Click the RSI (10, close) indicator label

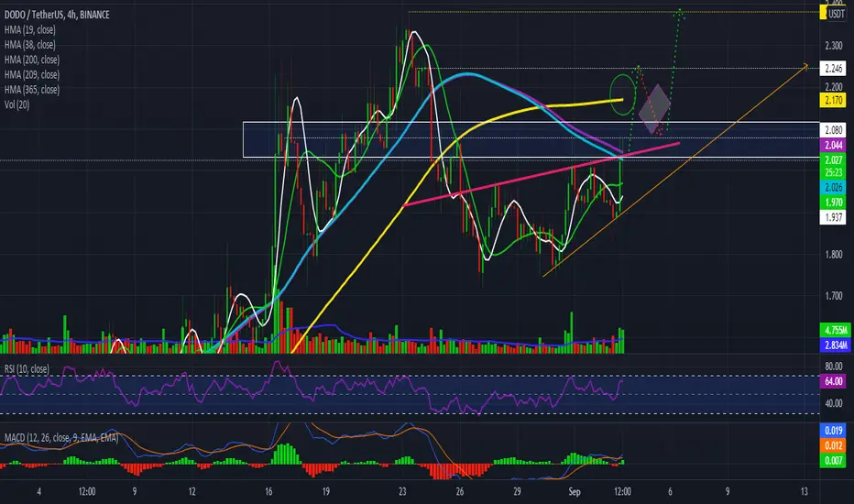pos(27,369)
